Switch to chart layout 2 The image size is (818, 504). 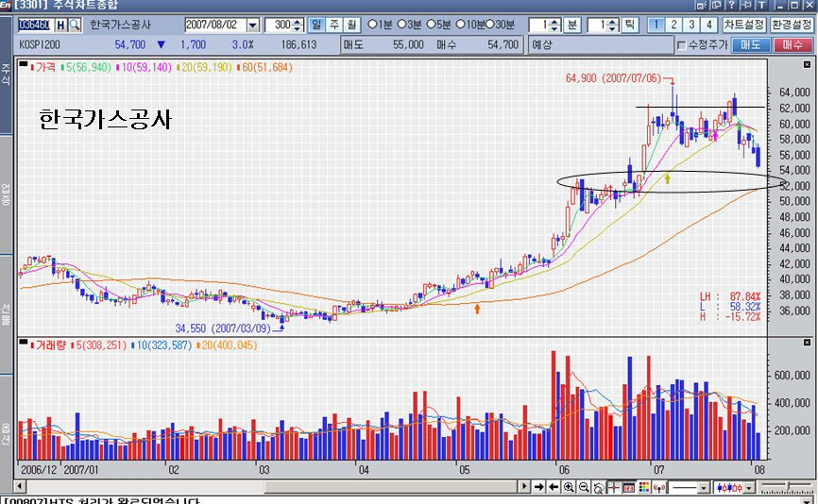(674, 25)
